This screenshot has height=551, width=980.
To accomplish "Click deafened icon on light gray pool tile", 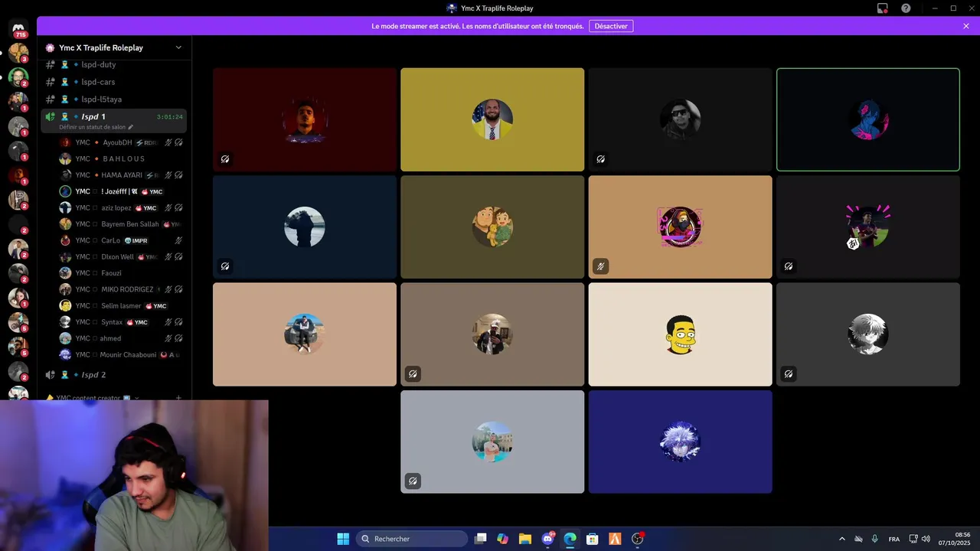I will click(x=413, y=481).
